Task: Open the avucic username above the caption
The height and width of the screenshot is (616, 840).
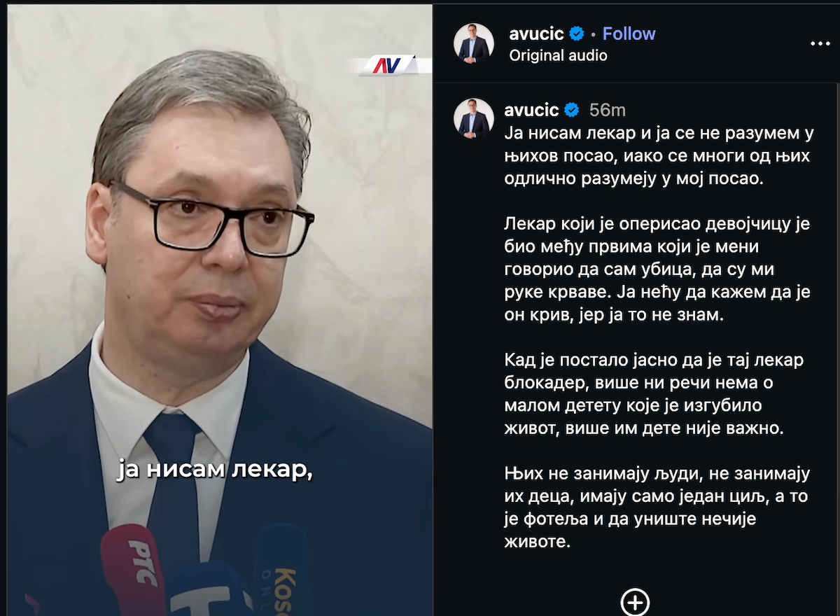Action: [x=531, y=110]
